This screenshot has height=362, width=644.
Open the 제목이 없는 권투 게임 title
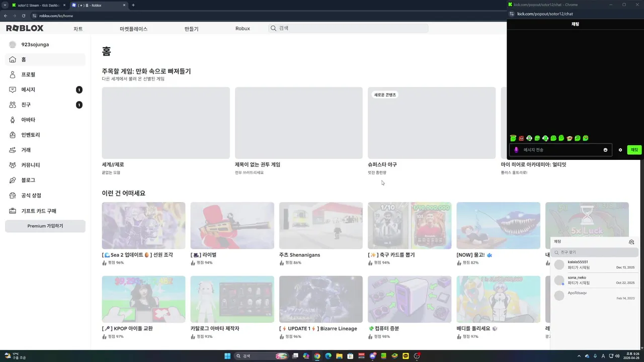pos(258,165)
